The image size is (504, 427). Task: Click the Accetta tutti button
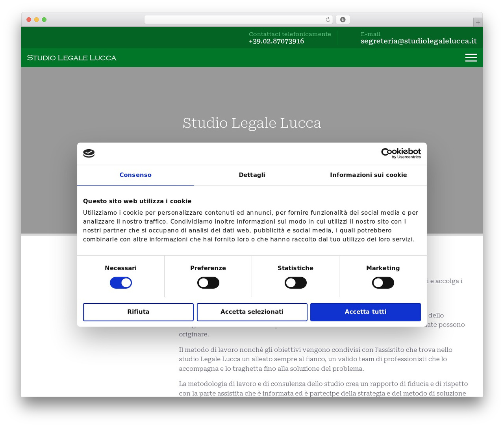pos(365,312)
